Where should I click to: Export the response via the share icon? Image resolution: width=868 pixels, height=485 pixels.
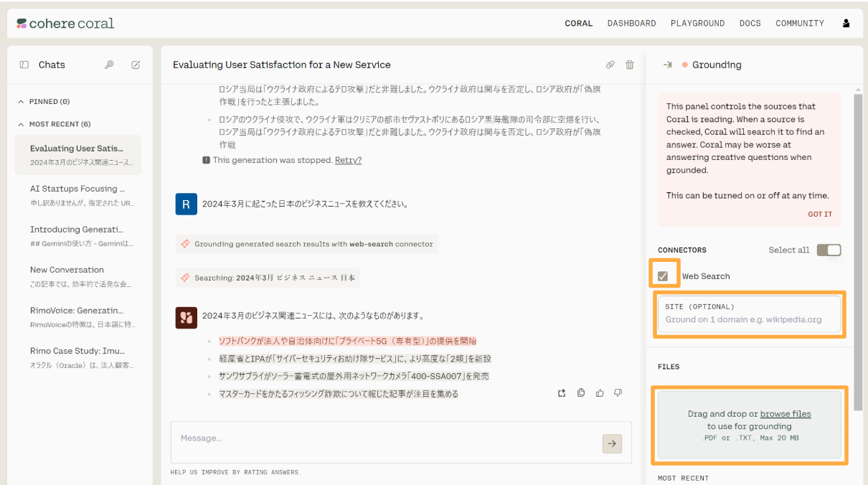[x=562, y=392]
